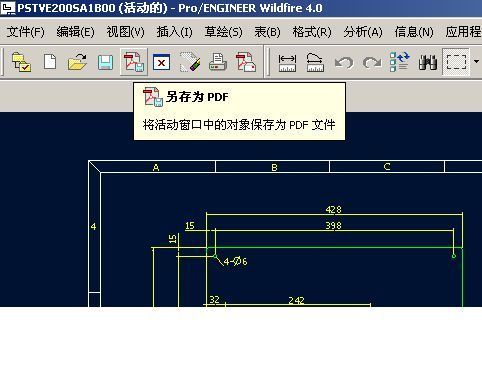Select the 32 dimension value
The width and height of the screenshot is (482, 378).
214,299
